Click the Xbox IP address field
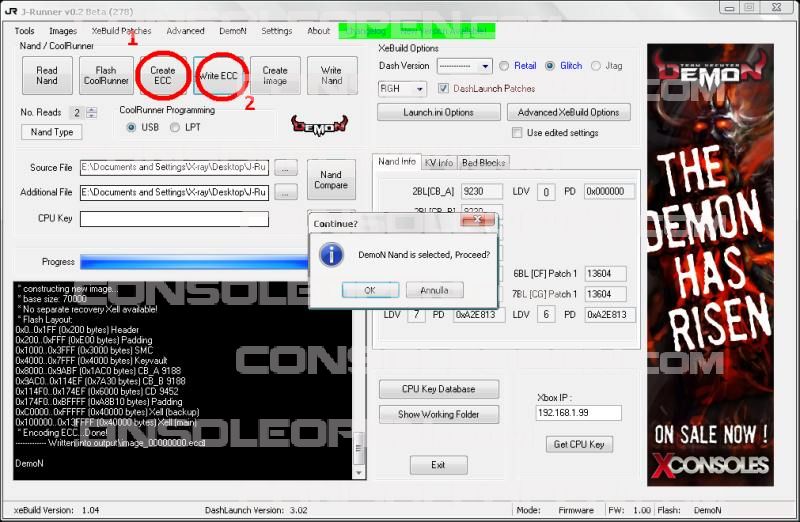800x522 pixels. [x=579, y=413]
